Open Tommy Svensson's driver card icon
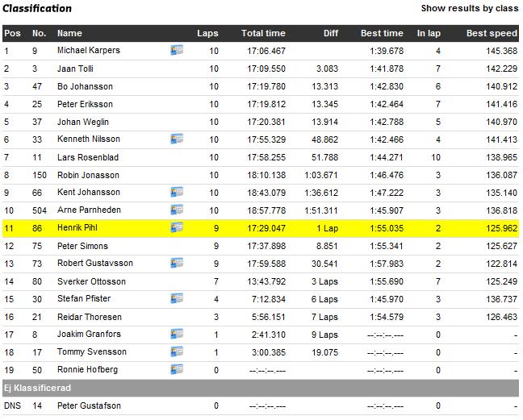The width and height of the screenshot is (523, 420). pos(177,351)
